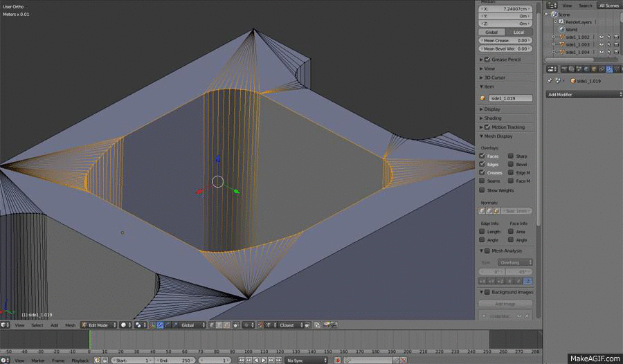Open the Constraints properties tab icon

click(602, 69)
